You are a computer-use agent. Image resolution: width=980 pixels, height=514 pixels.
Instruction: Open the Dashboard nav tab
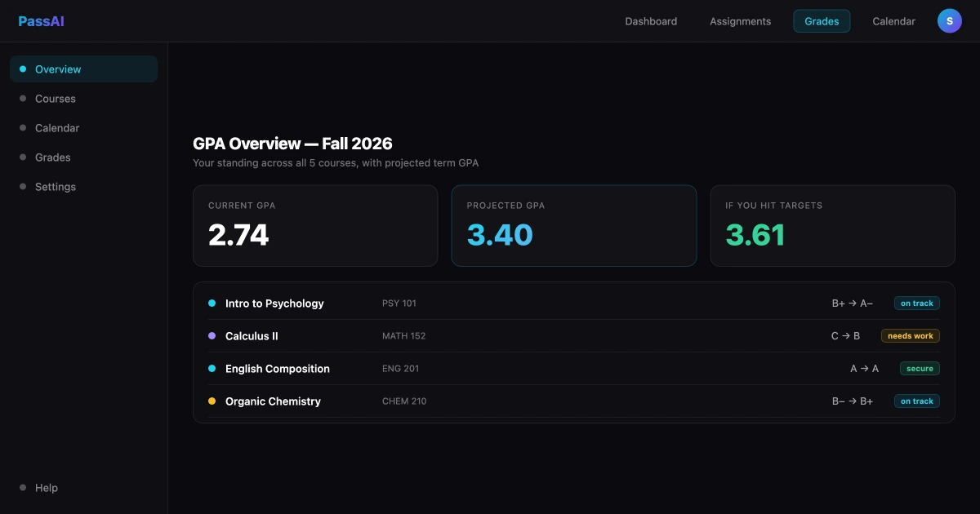[x=651, y=21]
